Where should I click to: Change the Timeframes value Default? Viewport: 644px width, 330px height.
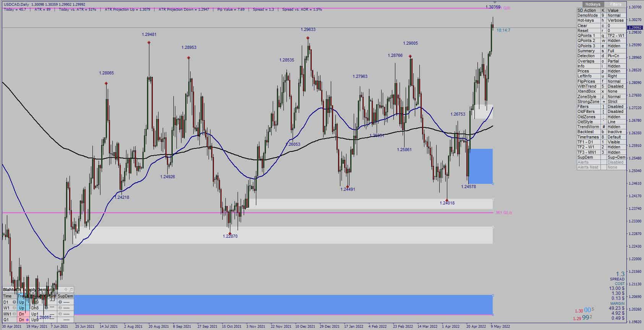pyautogui.click(x=616, y=137)
